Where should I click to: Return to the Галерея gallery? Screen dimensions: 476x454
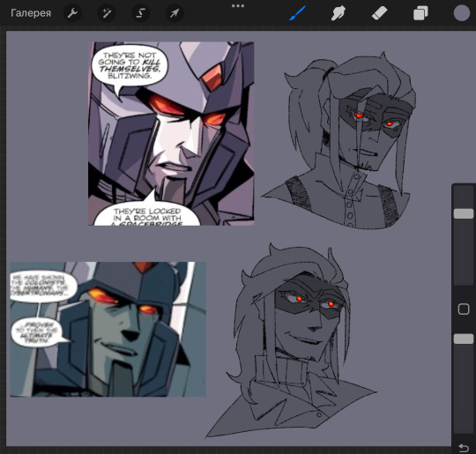coord(31,13)
